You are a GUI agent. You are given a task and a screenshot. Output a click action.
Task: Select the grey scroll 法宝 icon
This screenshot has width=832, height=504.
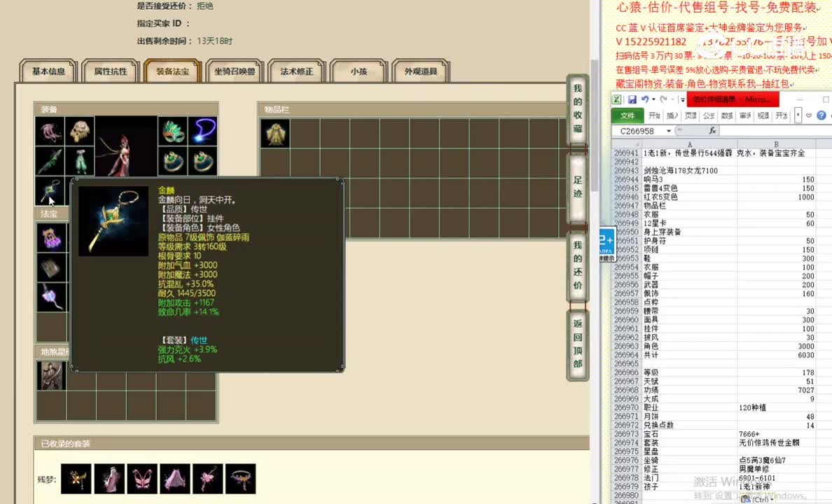51,267
